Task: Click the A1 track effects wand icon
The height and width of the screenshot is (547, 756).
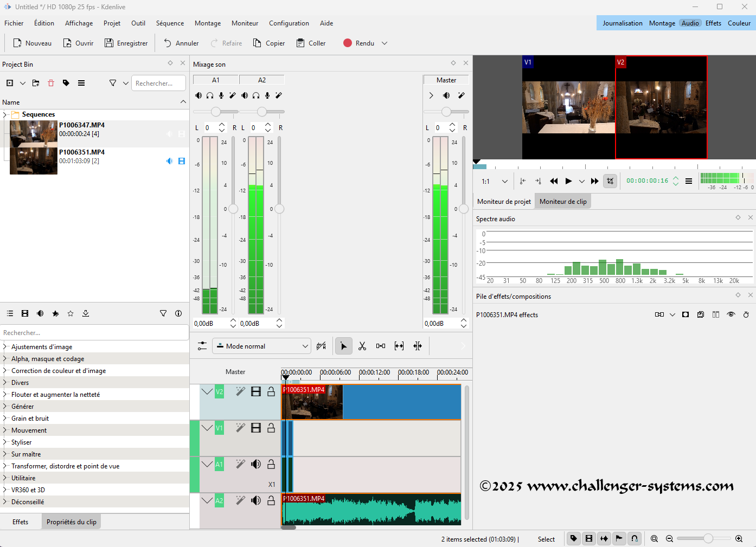Action: click(x=240, y=464)
